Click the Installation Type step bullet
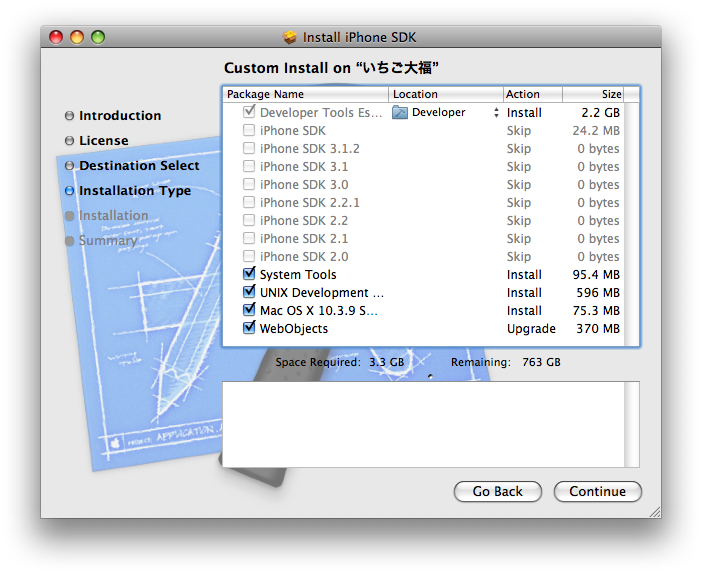The height and width of the screenshot is (574, 702). (69, 191)
